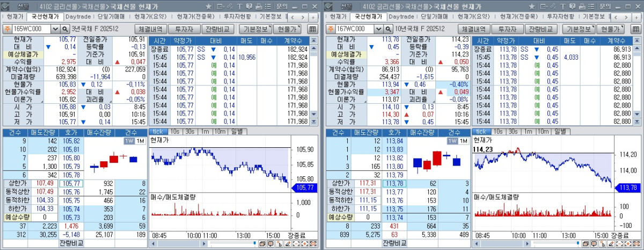This screenshot has height=250, width=644.
Task: Open list menu icon in left window title bar
Action: [268, 6]
